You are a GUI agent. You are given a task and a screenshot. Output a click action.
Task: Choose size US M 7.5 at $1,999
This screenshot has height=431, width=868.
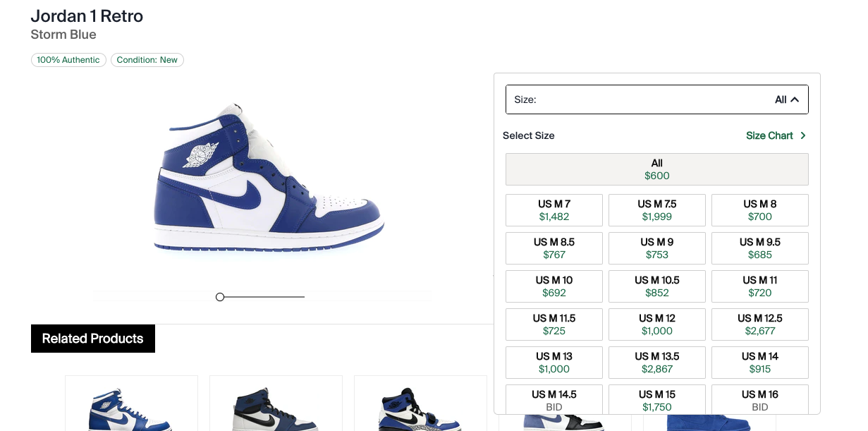(x=657, y=210)
